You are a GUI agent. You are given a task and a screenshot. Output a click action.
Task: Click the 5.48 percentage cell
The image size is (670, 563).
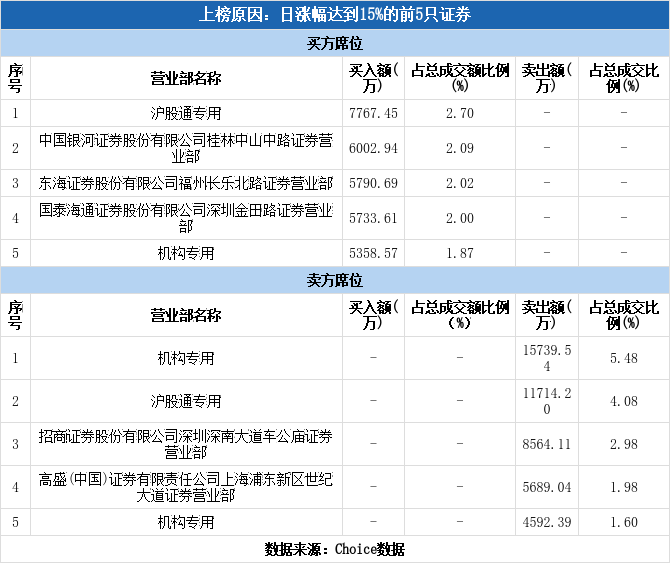[624, 358]
